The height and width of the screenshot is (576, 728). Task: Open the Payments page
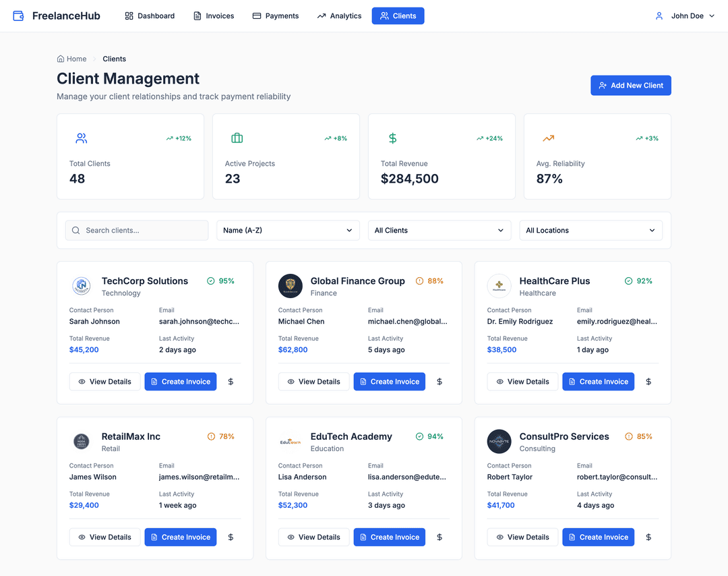[x=276, y=16]
